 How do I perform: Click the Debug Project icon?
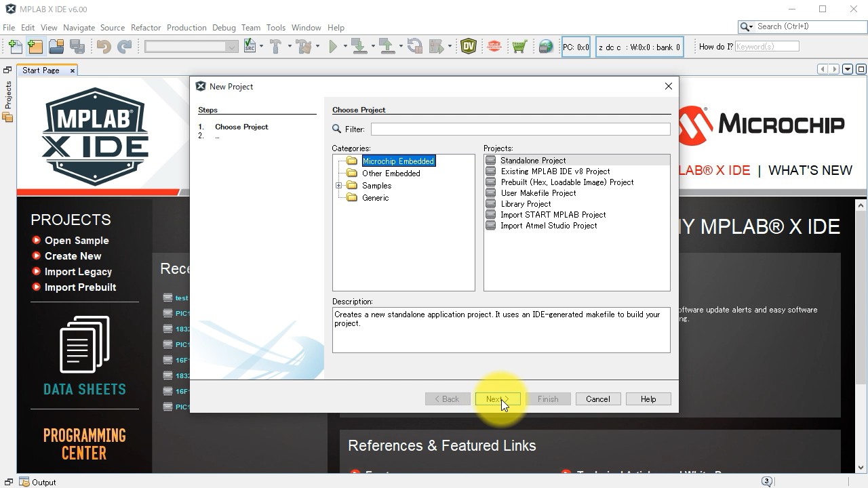point(437,46)
